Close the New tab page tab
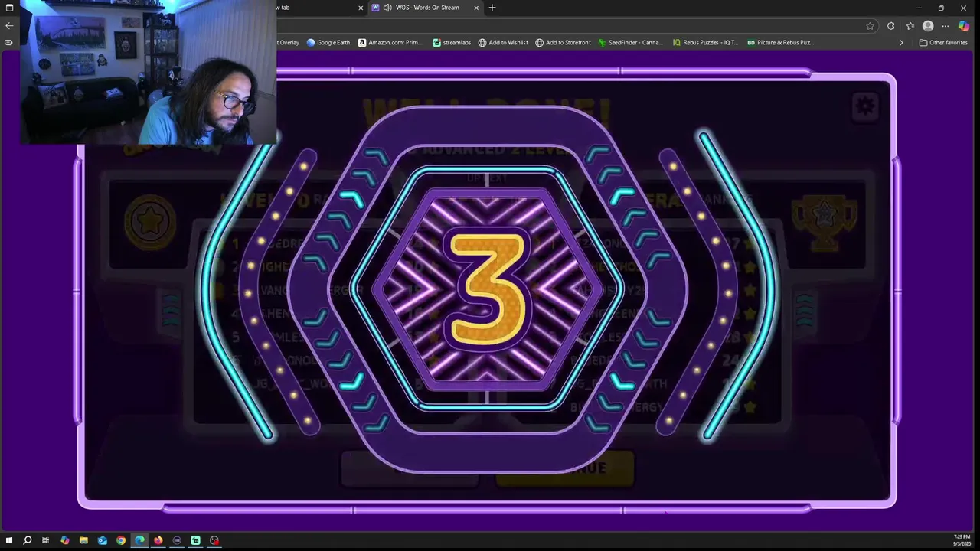Screen dimensions: 980x551 click(361, 8)
